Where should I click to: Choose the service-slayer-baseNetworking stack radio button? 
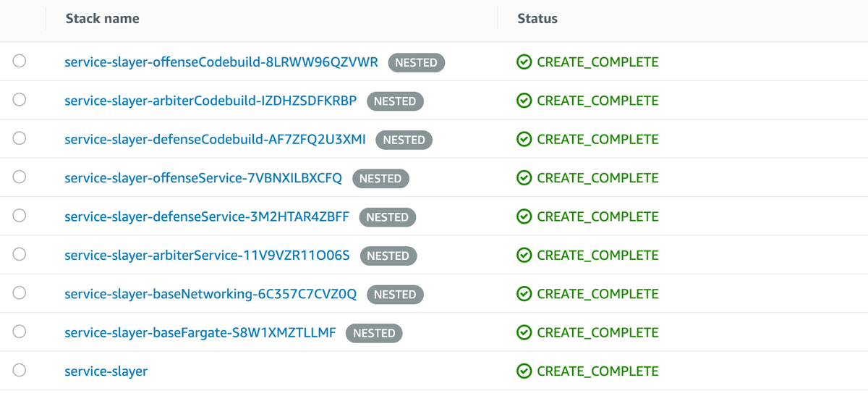(x=20, y=293)
